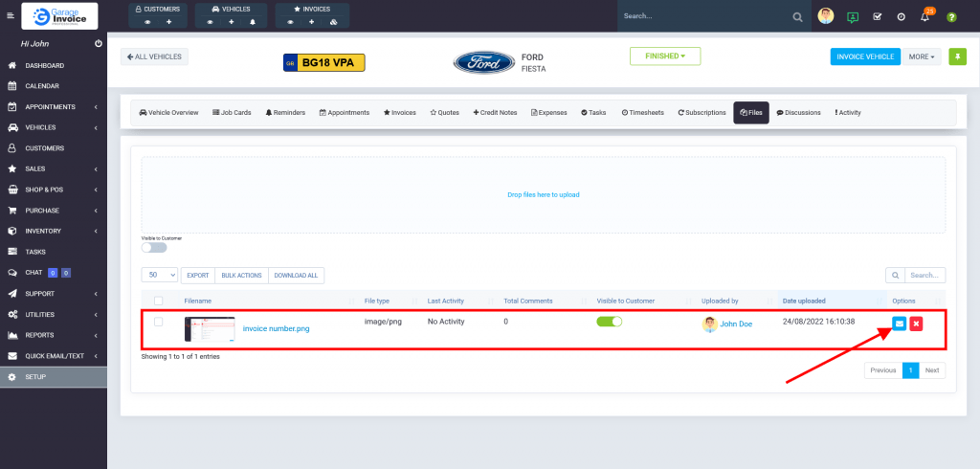The image size is (980, 469).
Task: Switch to the Vehicle Overview tab
Action: pos(168,113)
